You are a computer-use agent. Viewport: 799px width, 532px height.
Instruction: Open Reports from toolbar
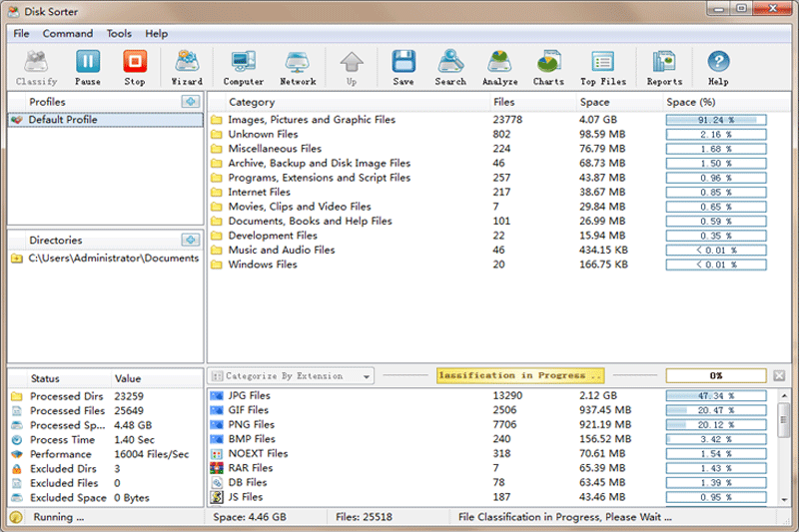point(664,67)
